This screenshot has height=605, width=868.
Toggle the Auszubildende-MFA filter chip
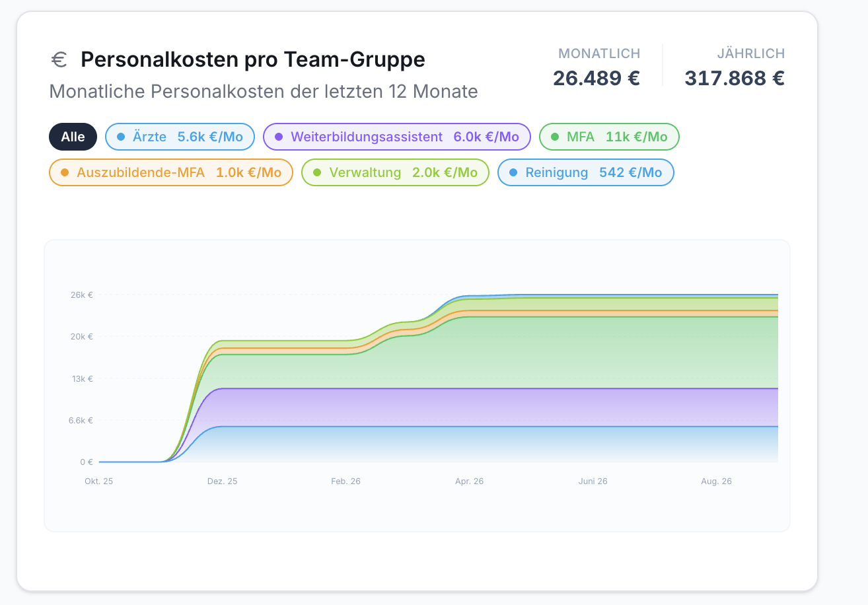pyautogui.click(x=171, y=172)
